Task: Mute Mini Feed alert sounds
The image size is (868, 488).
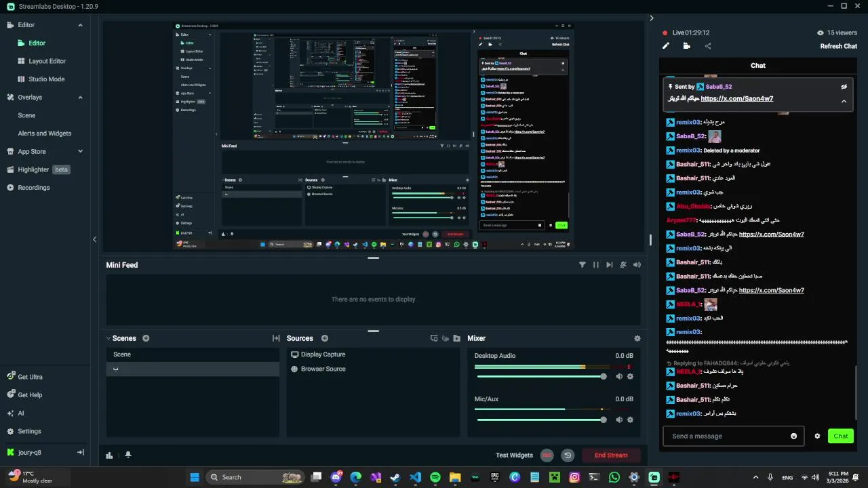Action: coord(637,265)
